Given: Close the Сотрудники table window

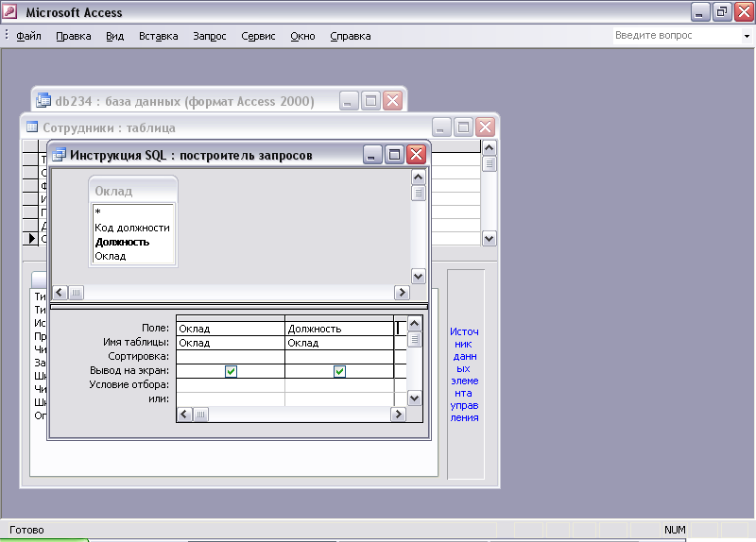Looking at the screenshot, I should click(485, 127).
